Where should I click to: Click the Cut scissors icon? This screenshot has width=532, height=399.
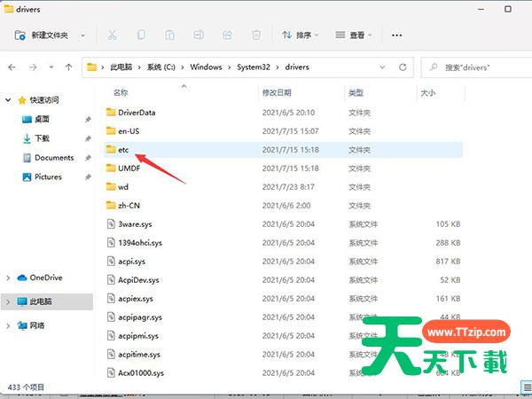[x=113, y=35]
